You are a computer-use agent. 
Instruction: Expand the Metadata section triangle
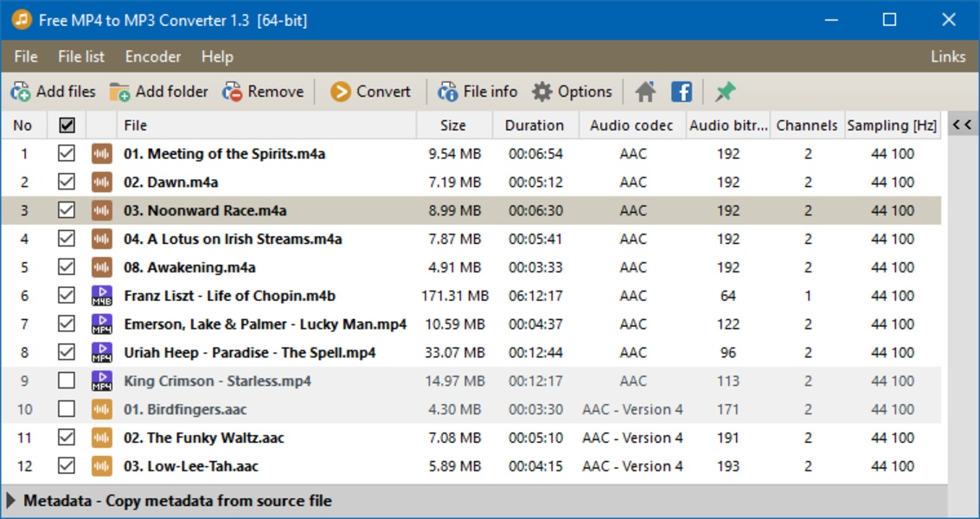tap(11, 501)
